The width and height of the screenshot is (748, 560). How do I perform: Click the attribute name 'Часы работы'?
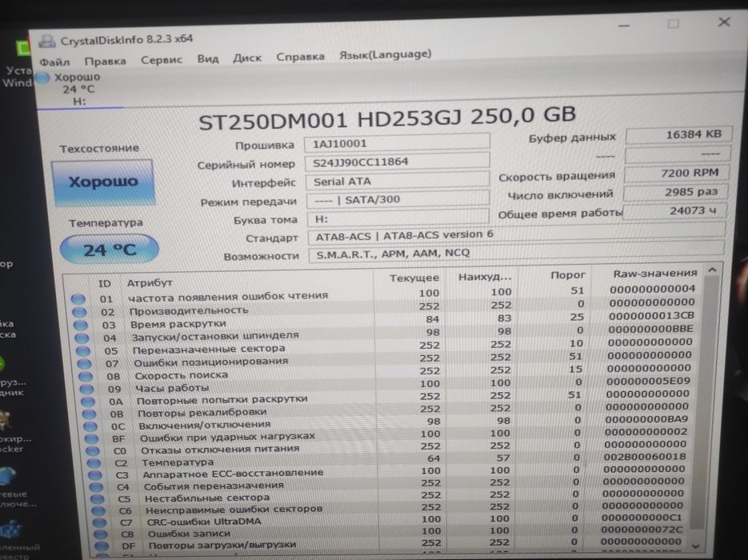tap(172, 388)
